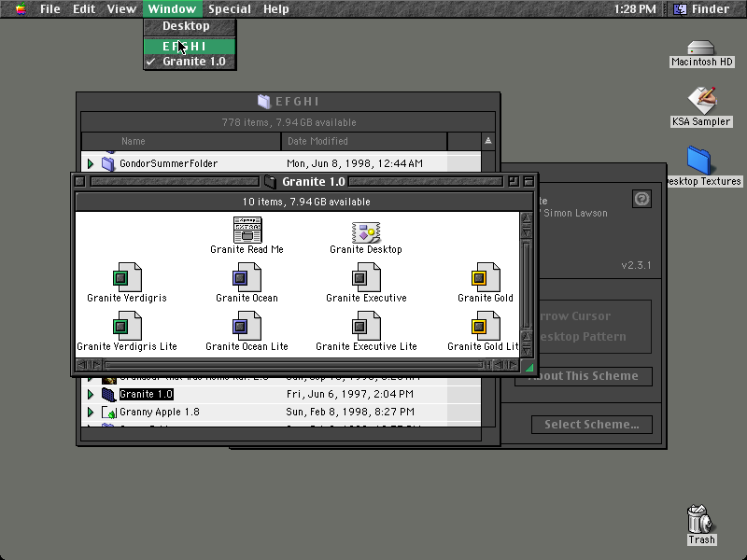Open the Special menu

(x=230, y=9)
